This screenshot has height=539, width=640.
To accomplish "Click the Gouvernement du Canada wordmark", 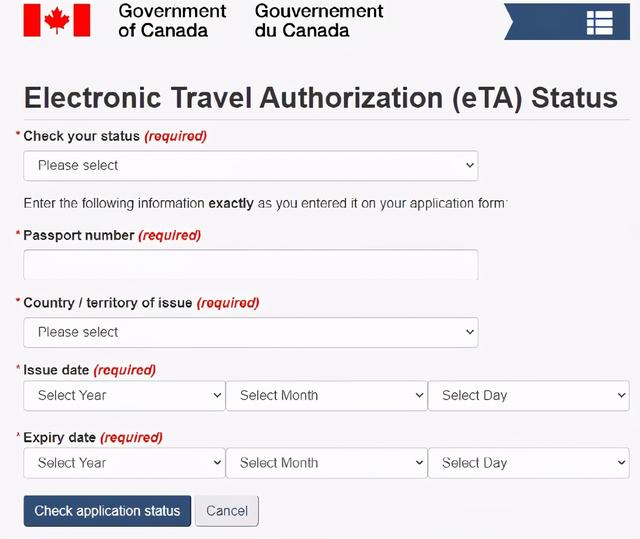I will [319, 20].
